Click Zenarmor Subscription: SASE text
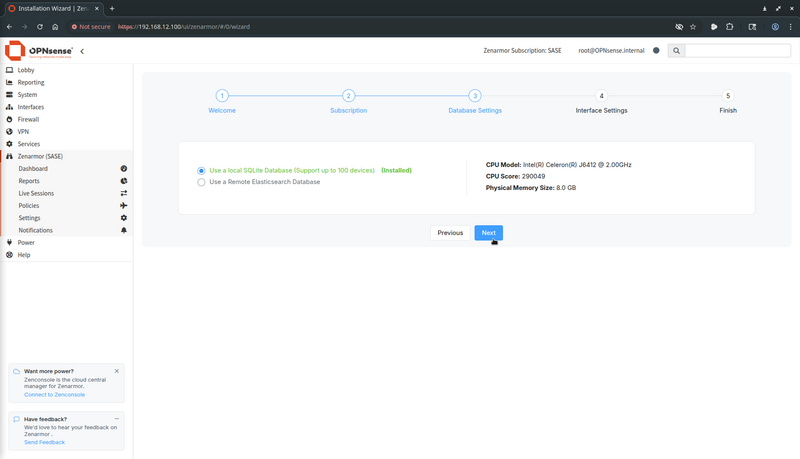Image resolution: width=800 pixels, height=459 pixels. pyautogui.click(x=522, y=50)
